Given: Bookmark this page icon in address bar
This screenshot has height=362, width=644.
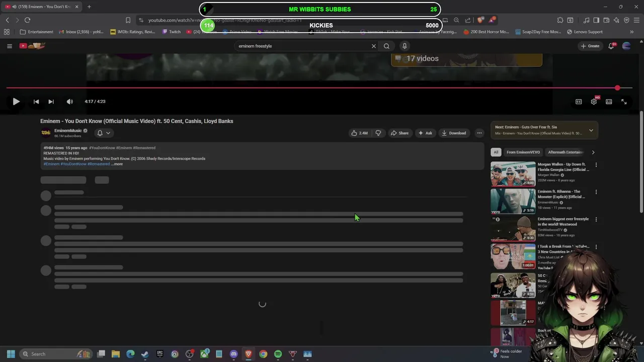Looking at the screenshot, I should [128, 20].
